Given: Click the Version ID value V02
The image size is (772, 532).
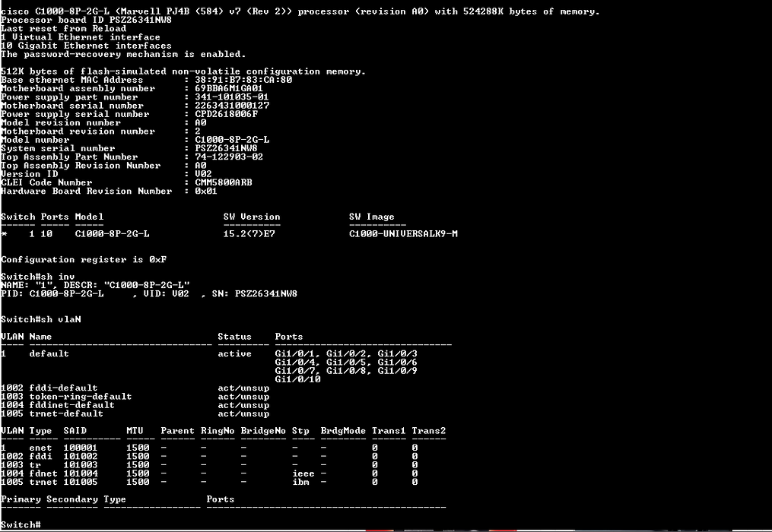Looking at the screenshot, I should pos(203,174).
